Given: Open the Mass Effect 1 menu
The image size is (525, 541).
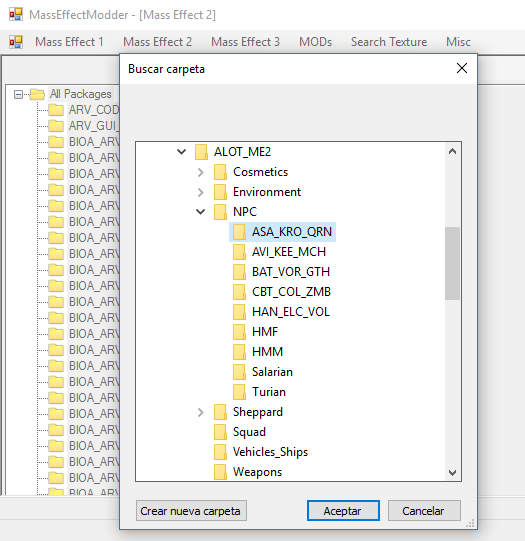Looking at the screenshot, I should tap(69, 42).
